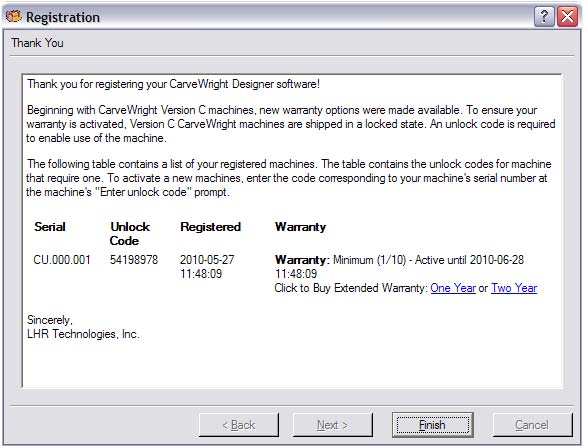Select the unlock code 54198978
This screenshot has height=448, width=584.
[134, 260]
